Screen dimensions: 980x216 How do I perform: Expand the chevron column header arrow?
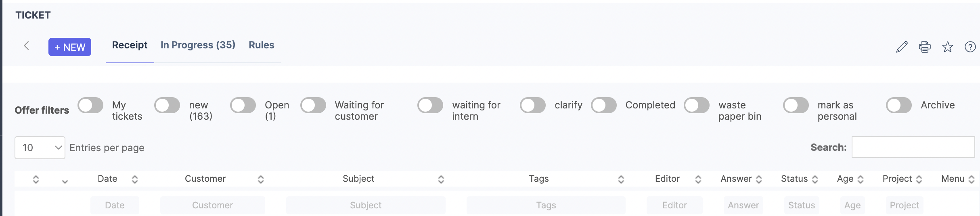tap(65, 182)
